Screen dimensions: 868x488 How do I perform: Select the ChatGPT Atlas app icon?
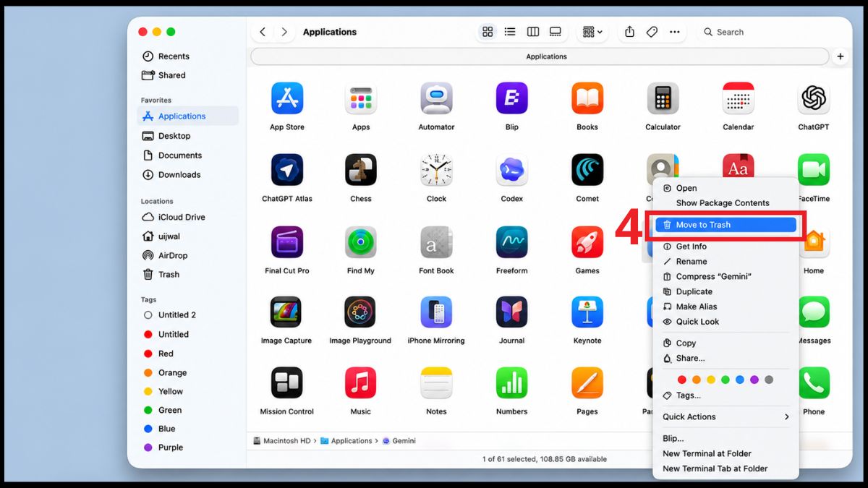coord(287,170)
